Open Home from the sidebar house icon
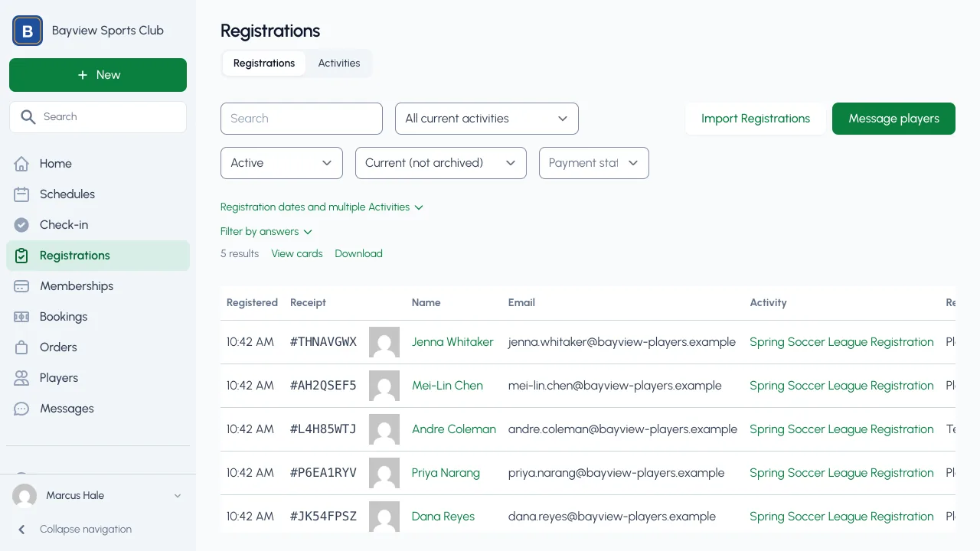The image size is (980, 551). click(x=21, y=164)
